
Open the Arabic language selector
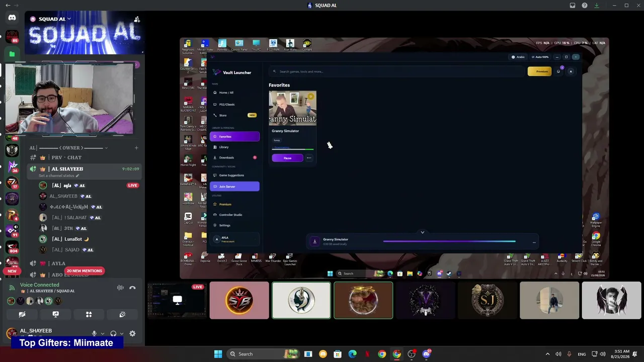[518, 57]
